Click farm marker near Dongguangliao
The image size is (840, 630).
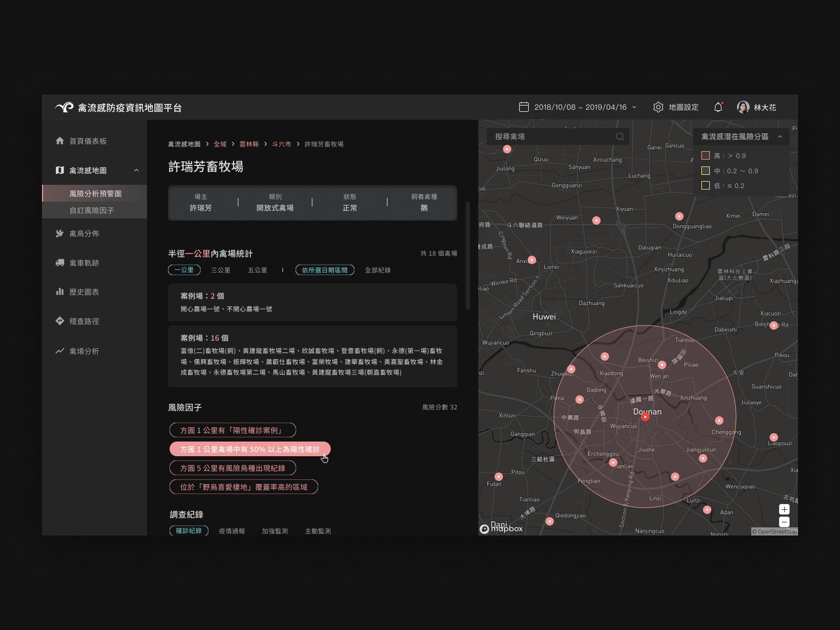pyautogui.click(x=679, y=216)
